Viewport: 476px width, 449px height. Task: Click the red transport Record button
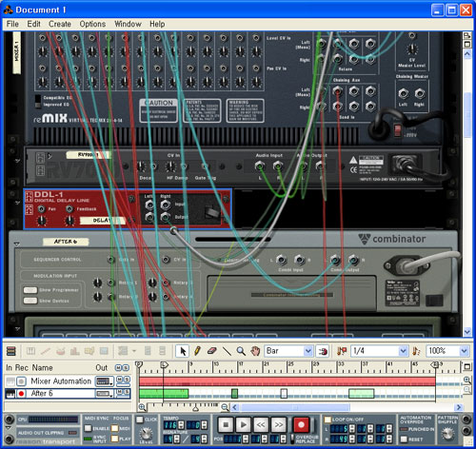[x=301, y=424]
